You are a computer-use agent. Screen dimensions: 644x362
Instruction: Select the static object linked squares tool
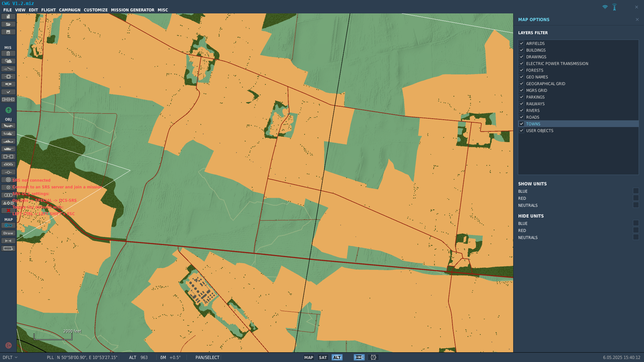[x=8, y=157]
